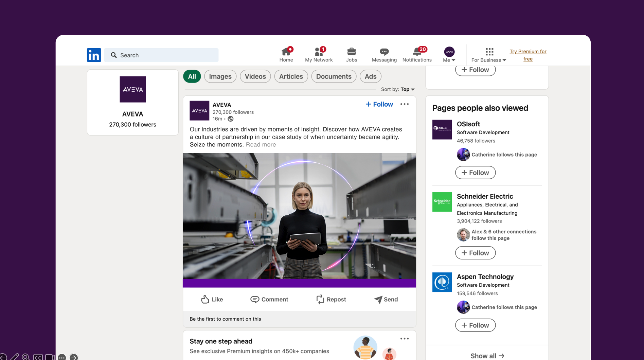Click the search magnifier icon
This screenshot has width=644, height=360.
click(x=114, y=55)
